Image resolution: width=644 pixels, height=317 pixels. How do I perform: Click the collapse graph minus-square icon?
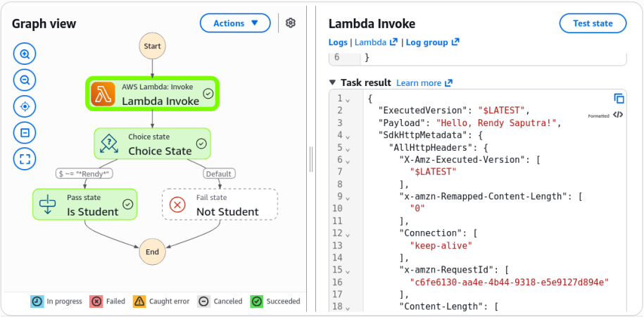25,132
